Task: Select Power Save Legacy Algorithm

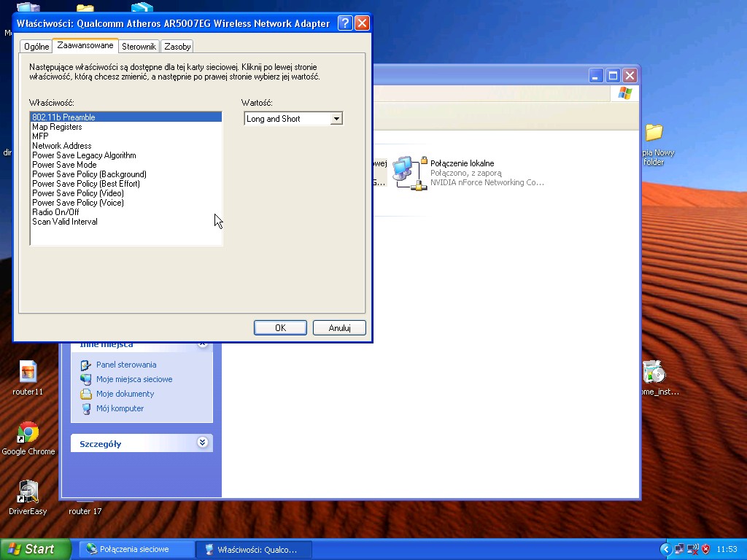Action: pos(126,155)
